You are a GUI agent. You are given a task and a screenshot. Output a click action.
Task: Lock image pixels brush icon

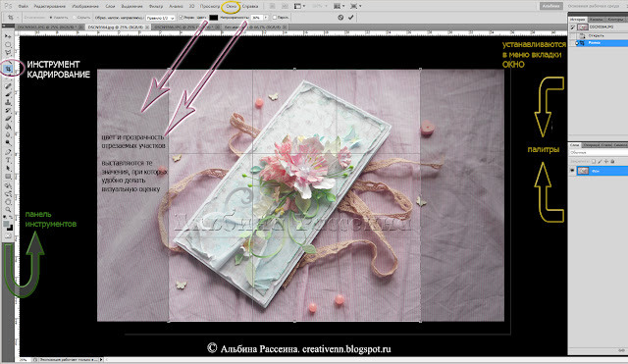(600, 161)
